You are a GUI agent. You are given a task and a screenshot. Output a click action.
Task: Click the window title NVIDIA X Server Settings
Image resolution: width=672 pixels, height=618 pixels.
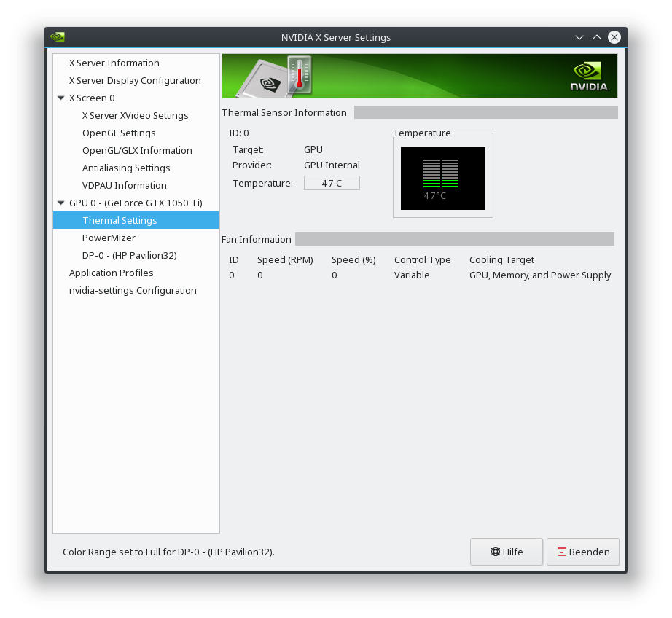(335, 38)
